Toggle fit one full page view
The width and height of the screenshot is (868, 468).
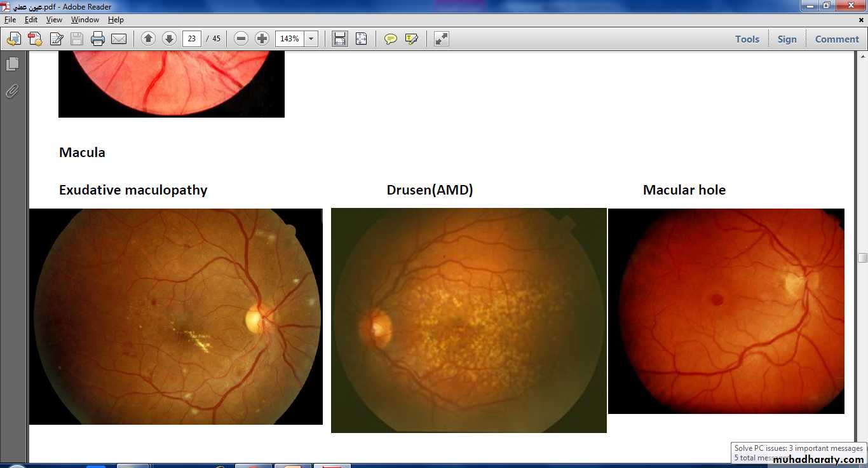[x=361, y=39]
